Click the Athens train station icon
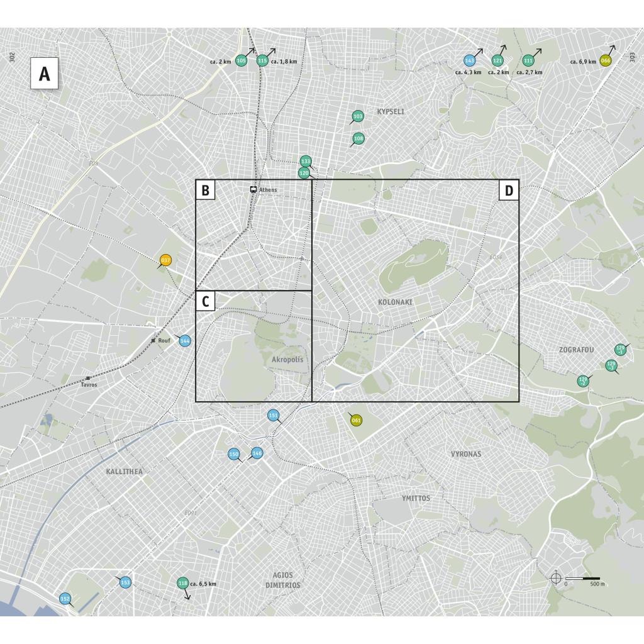Viewport: 644px width, 644px height. pyautogui.click(x=253, y=189)
